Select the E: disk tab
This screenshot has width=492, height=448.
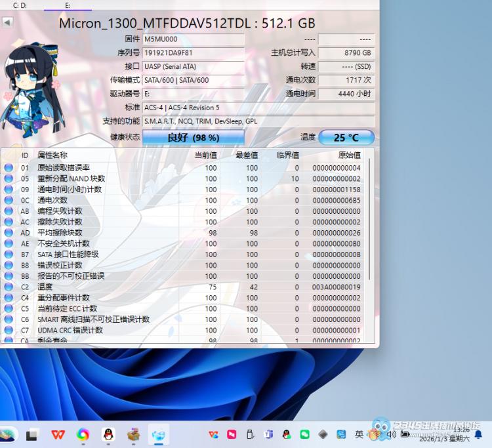68,5
